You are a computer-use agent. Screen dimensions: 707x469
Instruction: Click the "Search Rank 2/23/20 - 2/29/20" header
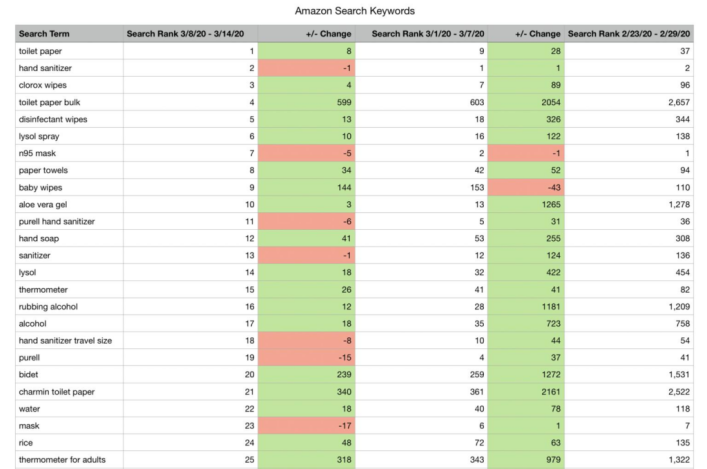(634, 34)
